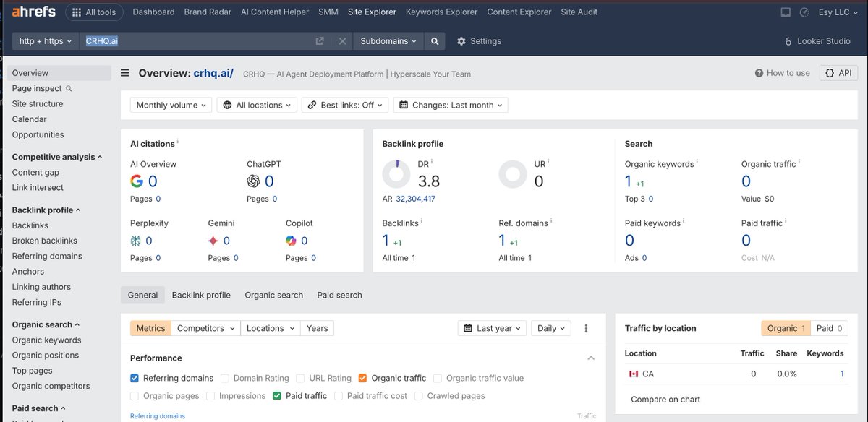Click the search icon beside Page inspect

tap(69, 88)
